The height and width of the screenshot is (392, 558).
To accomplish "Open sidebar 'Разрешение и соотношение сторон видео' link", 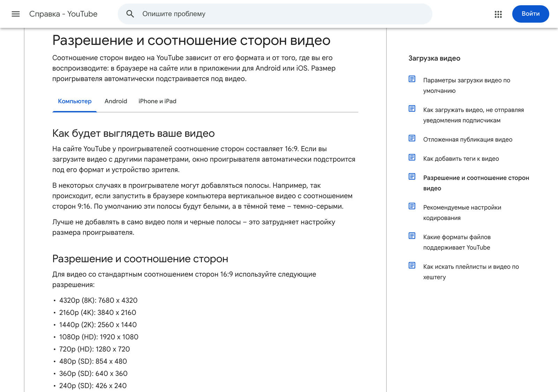I will [476, 183].
